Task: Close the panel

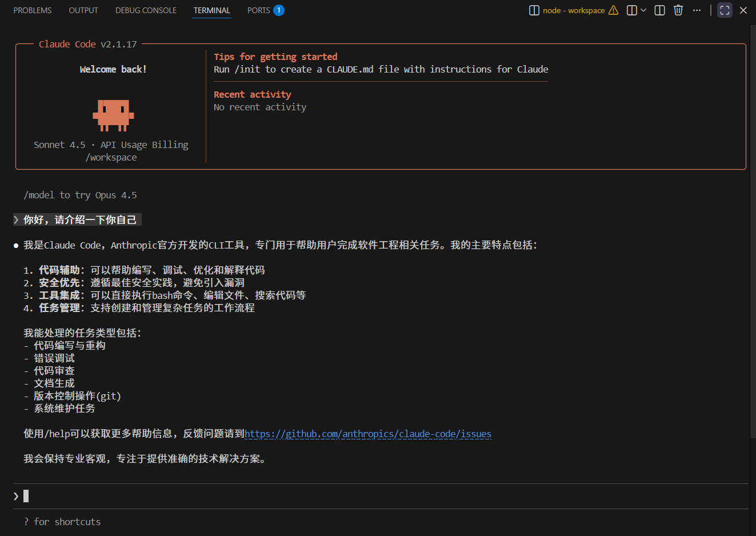Action: tap(743, 10)
